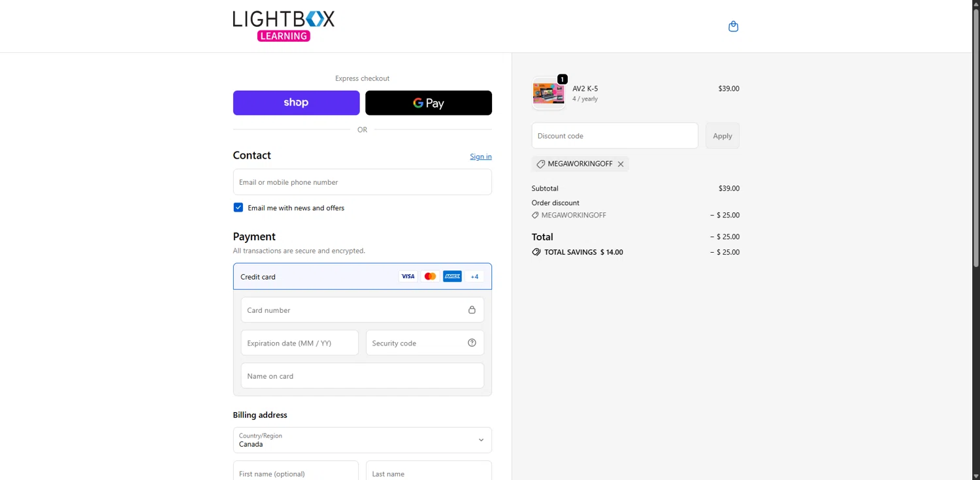Focus the Expiration date field
The height and width of the screenshot is (480, 980).
pyautogui.click(x=299, y=343)
